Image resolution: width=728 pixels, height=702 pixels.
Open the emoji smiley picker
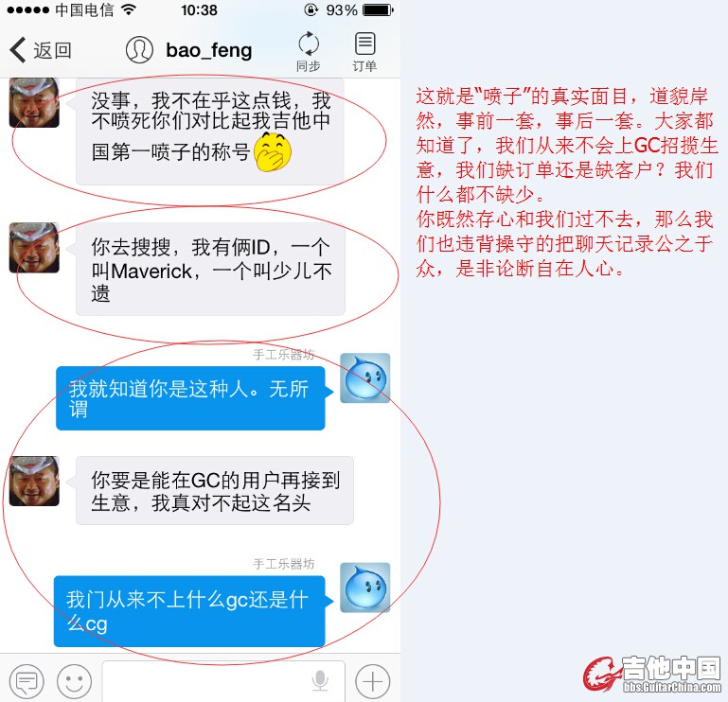tap(74, 681)
